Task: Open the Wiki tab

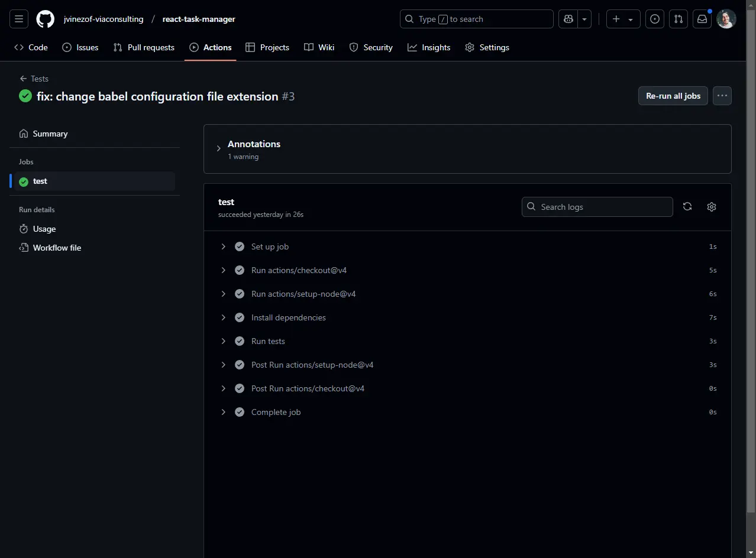Action: [x=319, y=47]
